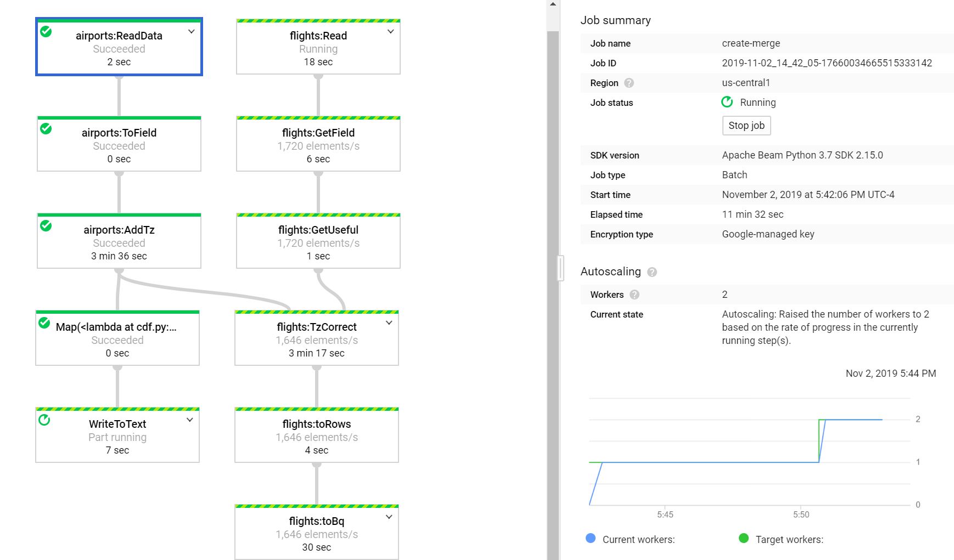The width and height of the screenshot is (954, 560).
Task: Expand the airports:ReadData step chevron
Action: tap(192, 32)
